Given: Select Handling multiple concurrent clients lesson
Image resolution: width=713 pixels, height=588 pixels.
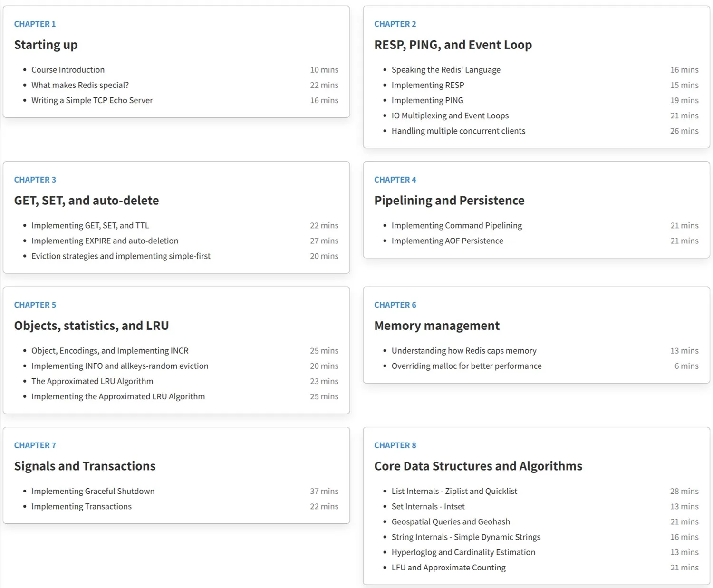Looking at the screenshot, I should point(458,131).
